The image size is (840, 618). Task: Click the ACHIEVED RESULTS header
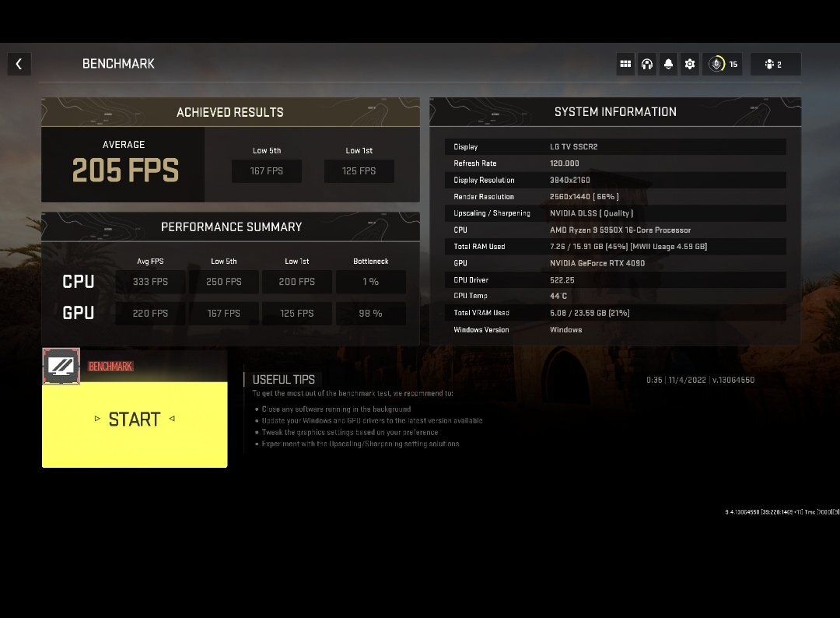(230, 113)
